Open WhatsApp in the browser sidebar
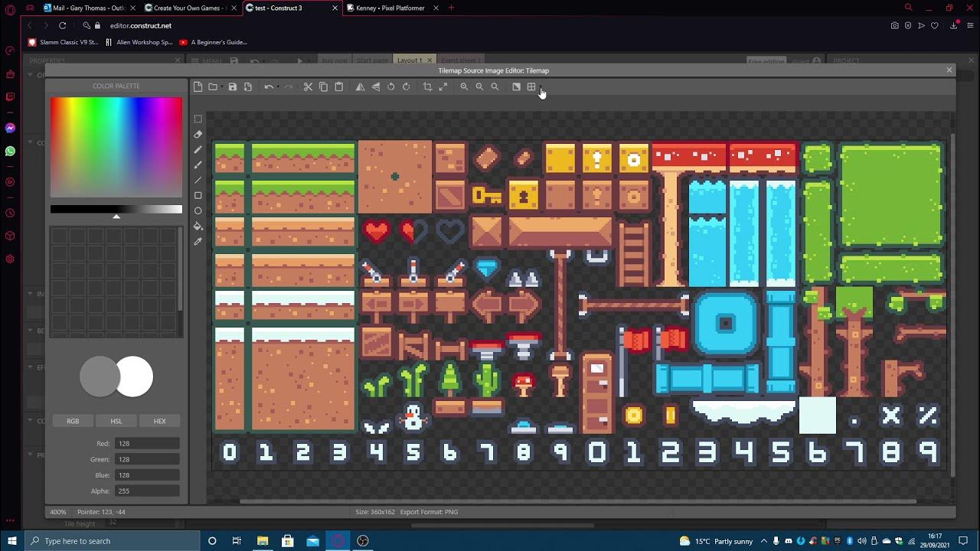980x551 pixels. pos(10,152)
